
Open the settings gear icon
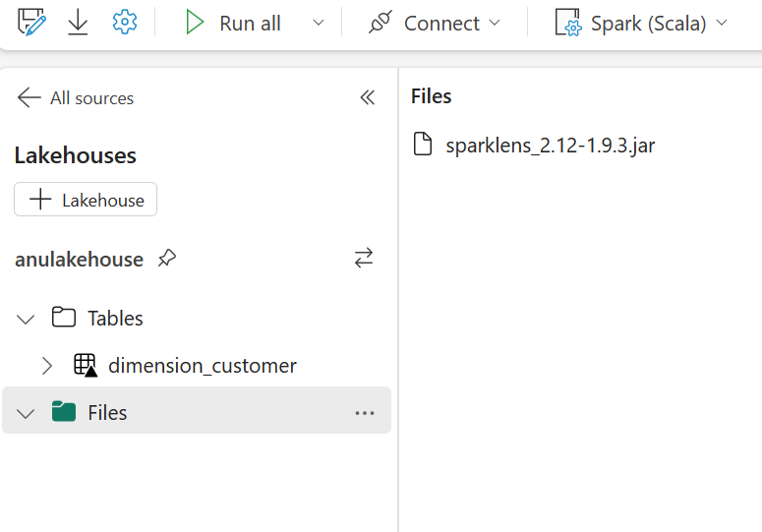(125, 23)
